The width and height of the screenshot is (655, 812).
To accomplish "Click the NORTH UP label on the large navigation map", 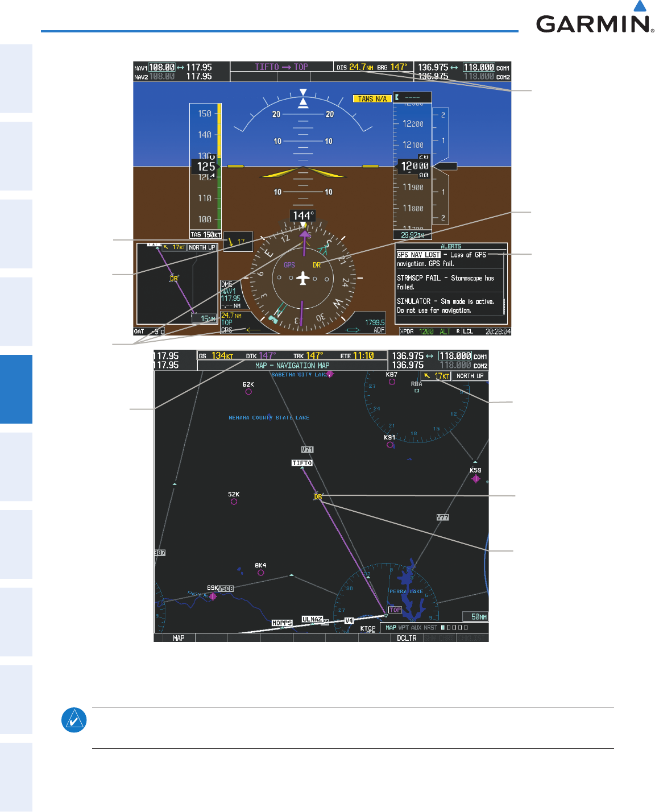I will [470, 376].
